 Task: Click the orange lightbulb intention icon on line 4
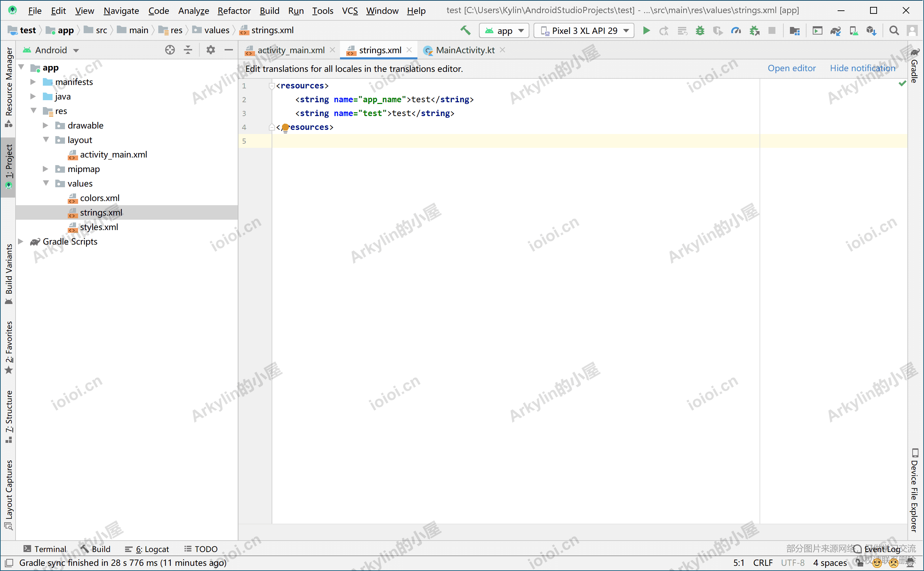click(285, 128)
